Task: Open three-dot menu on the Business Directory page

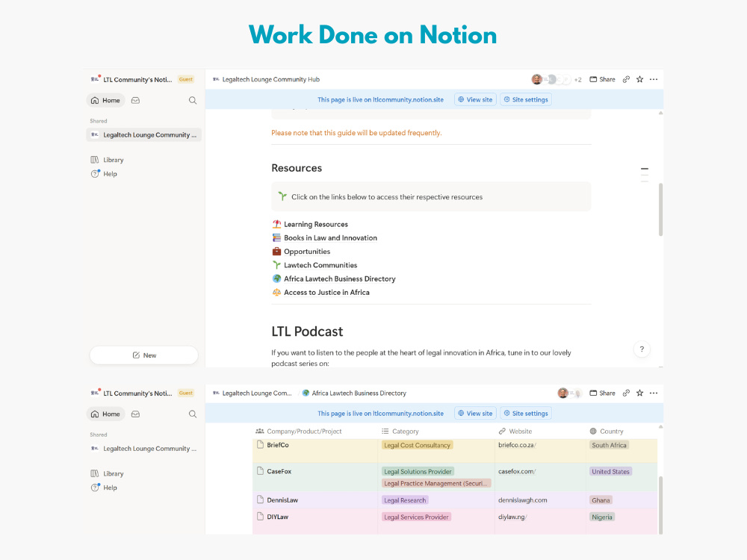Action: [x=654, y=393]
